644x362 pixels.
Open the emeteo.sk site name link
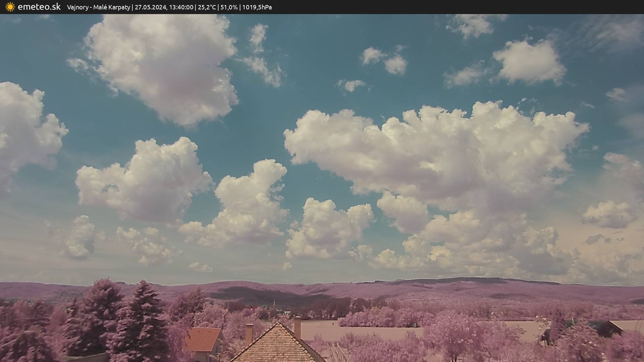click(x=39, y=7)
